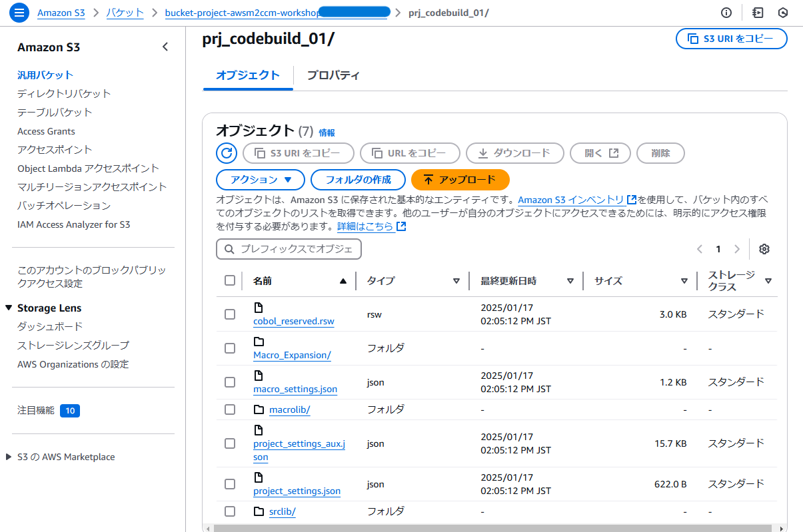Open ダッシュボード under Storage Lens
The width and height of the screenshot is (803, 532).
pyautogui.click(x=50, y=326)
